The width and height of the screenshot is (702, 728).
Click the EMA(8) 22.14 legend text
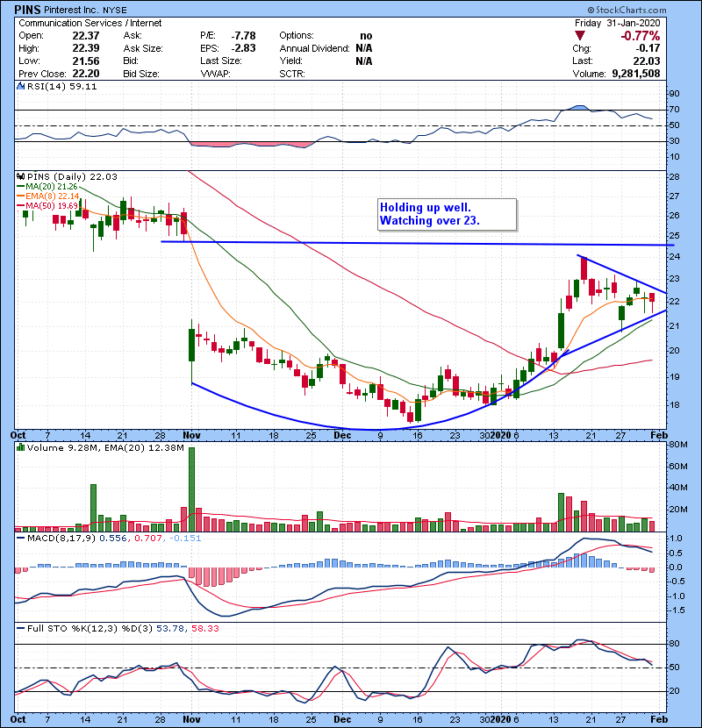(x=53, y=196)
